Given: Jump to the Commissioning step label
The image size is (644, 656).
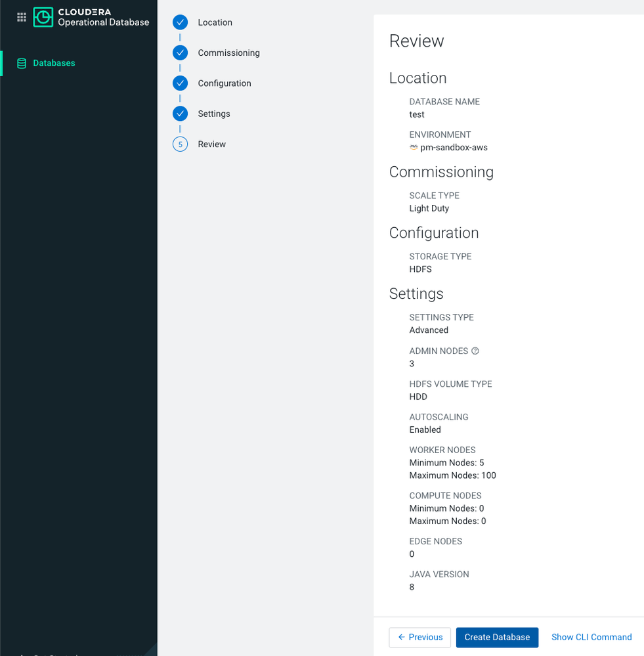Looking at the screenshot, I should pyautogui.click(x=228, y=53).
